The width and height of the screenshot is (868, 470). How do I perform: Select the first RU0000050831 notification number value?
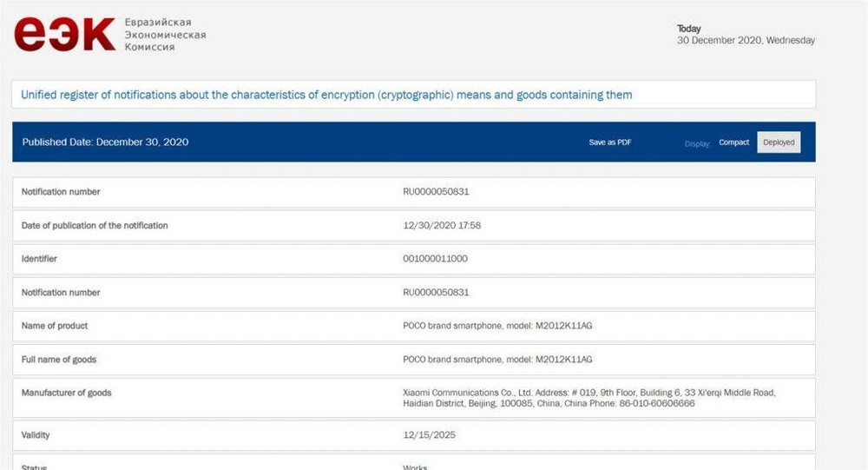436,192
